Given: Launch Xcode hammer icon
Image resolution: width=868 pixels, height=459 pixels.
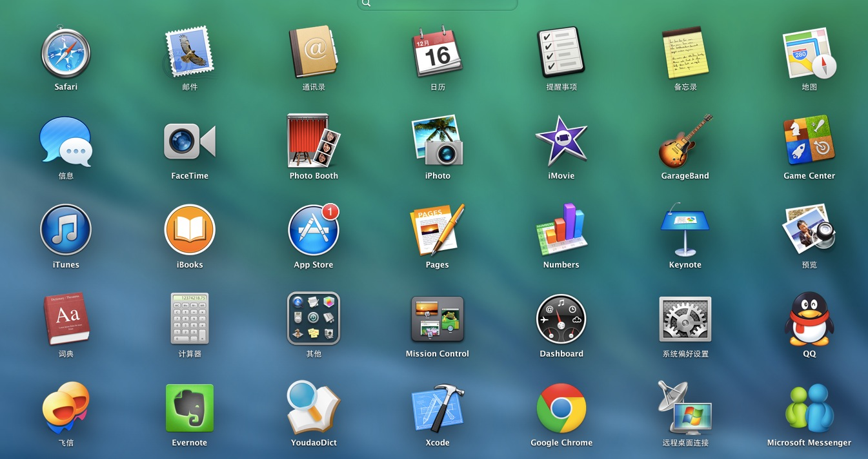Looking at the screenshot, I should click(438, 408).
